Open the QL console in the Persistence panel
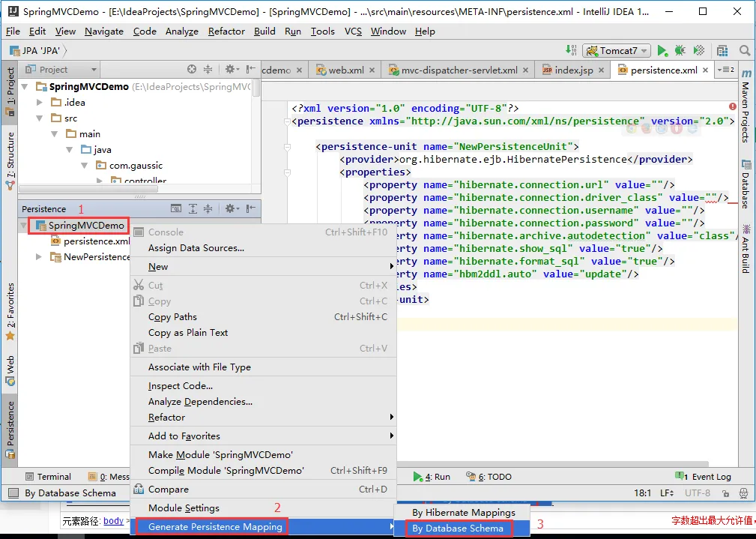Screen dimensions: 756x539 click(176, 208)
